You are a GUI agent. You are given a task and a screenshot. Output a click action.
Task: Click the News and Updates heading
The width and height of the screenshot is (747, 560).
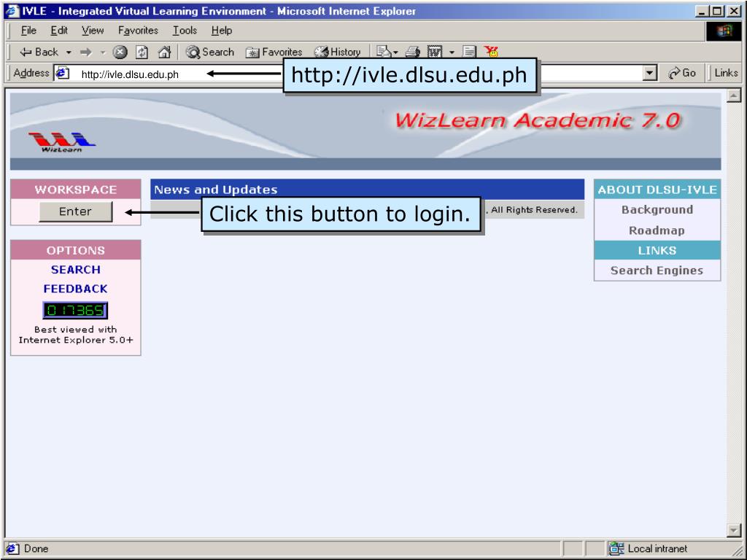click(x=216, y=190)
